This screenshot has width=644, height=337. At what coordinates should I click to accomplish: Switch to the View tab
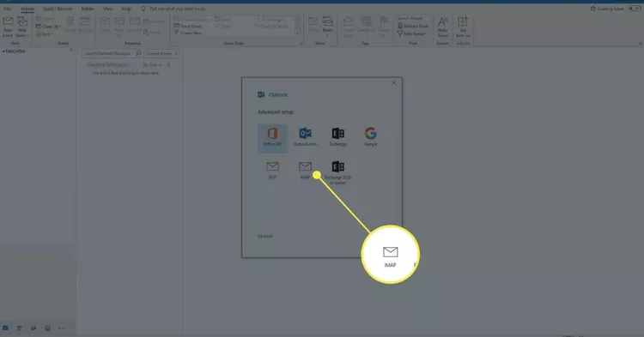point(108,9)
